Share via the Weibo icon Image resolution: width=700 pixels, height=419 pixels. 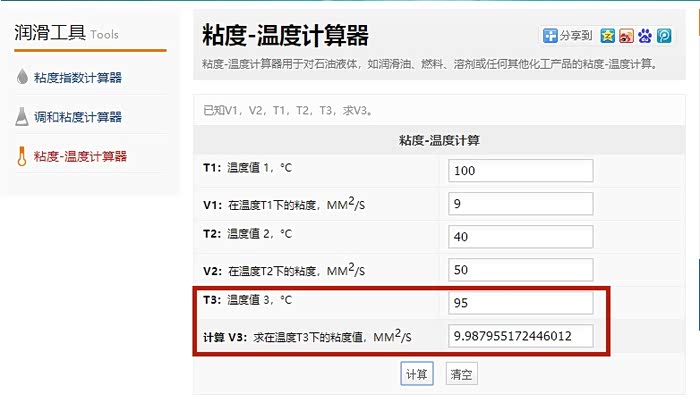tap(626, 36)
